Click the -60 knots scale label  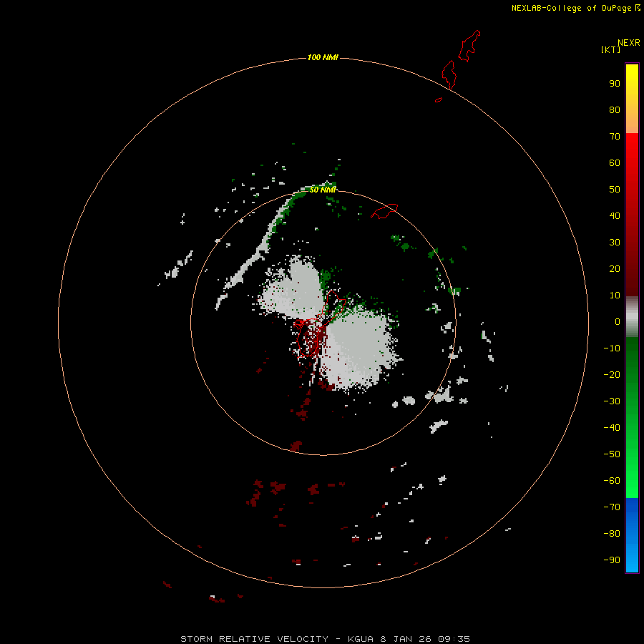612,481
